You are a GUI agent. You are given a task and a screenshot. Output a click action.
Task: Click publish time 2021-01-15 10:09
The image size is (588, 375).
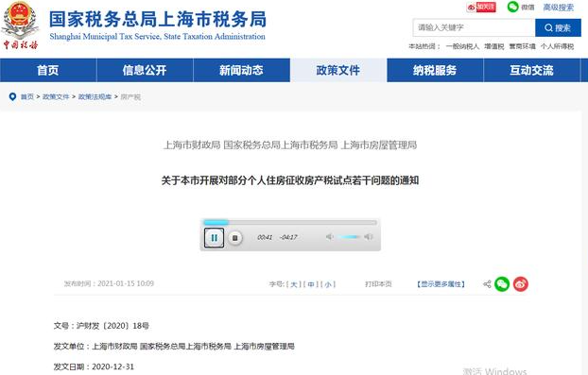(x=126, y=283)
